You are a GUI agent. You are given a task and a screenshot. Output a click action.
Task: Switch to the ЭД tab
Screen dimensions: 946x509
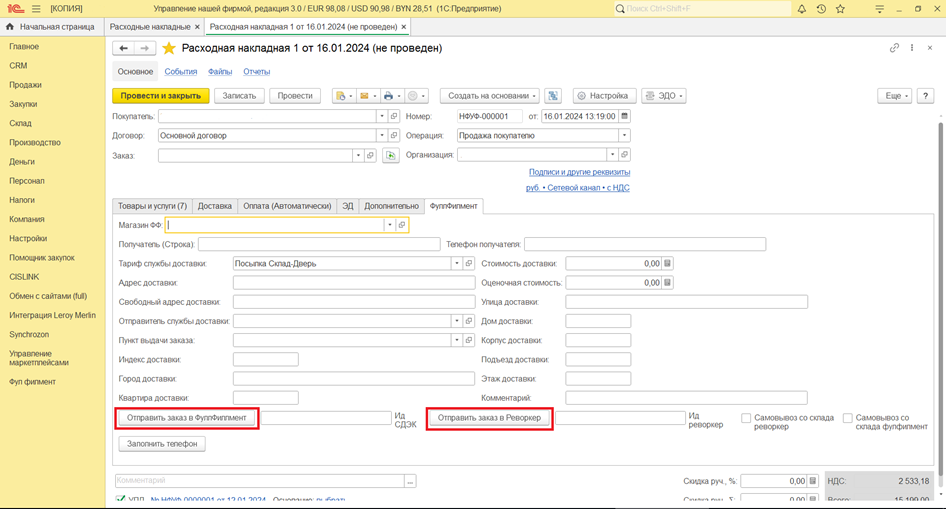[x=348, y=206]
